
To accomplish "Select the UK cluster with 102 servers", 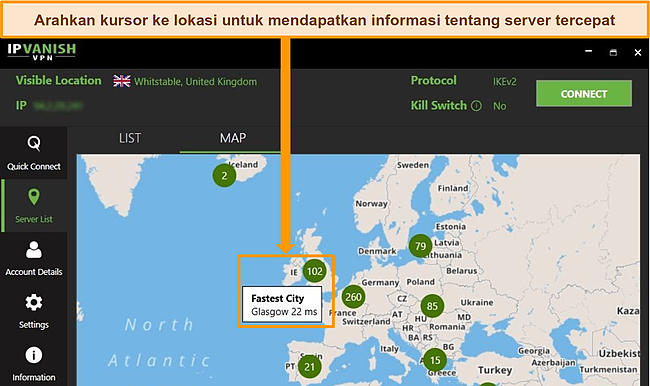I will (x=315, y=271).
